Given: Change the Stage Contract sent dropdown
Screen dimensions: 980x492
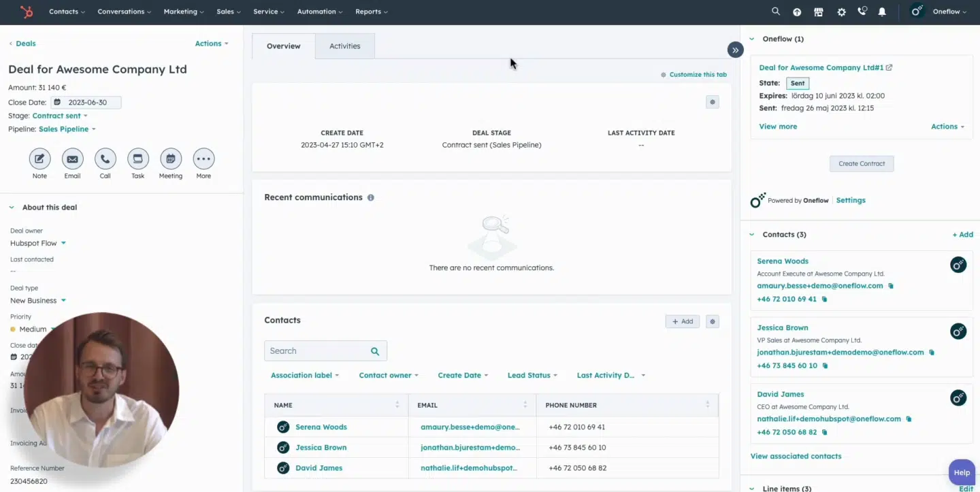Looking at the screenshot, I should click(60, 116).
